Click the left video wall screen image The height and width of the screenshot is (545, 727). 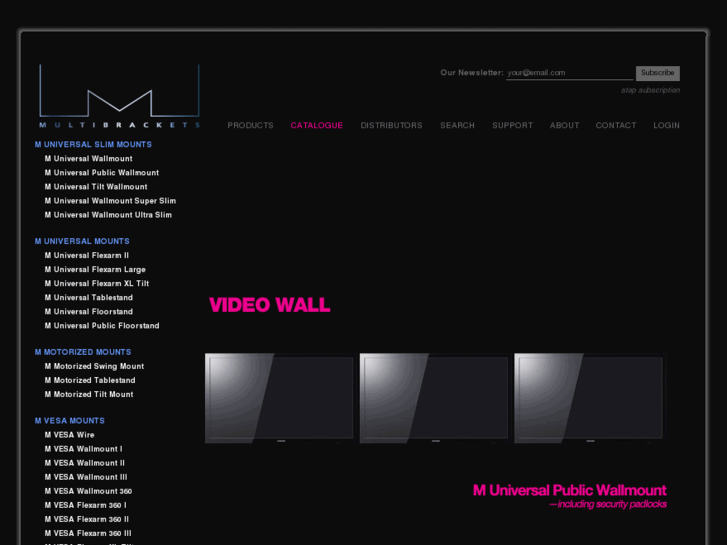pyautogui.click(x=279, y=398)
